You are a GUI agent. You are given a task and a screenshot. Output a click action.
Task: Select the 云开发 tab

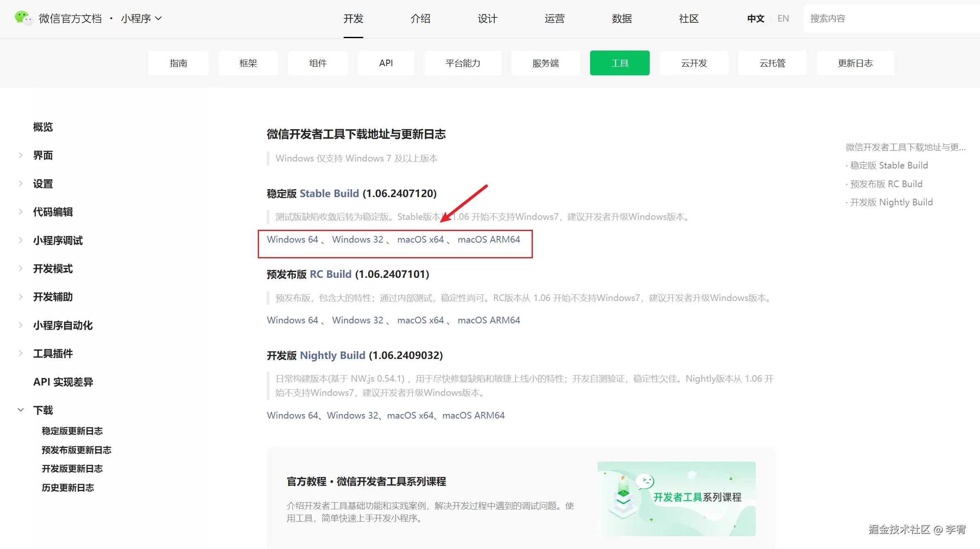[694, 63]
